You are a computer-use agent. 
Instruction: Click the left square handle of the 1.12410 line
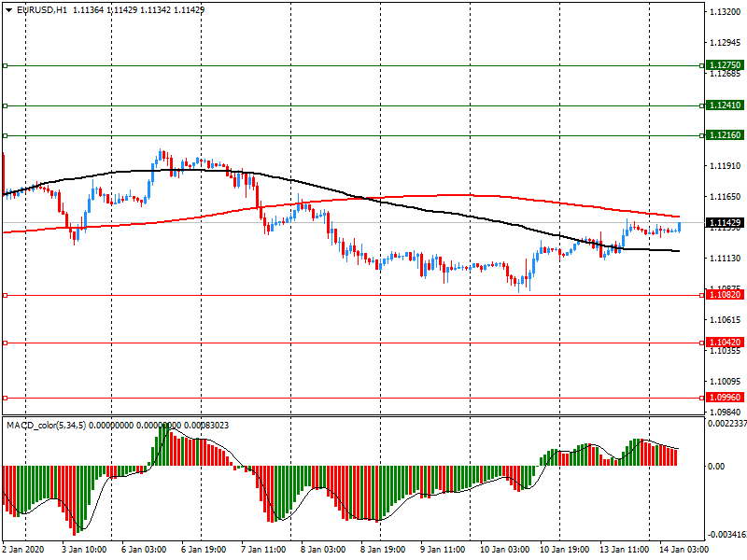click(5, 105)
